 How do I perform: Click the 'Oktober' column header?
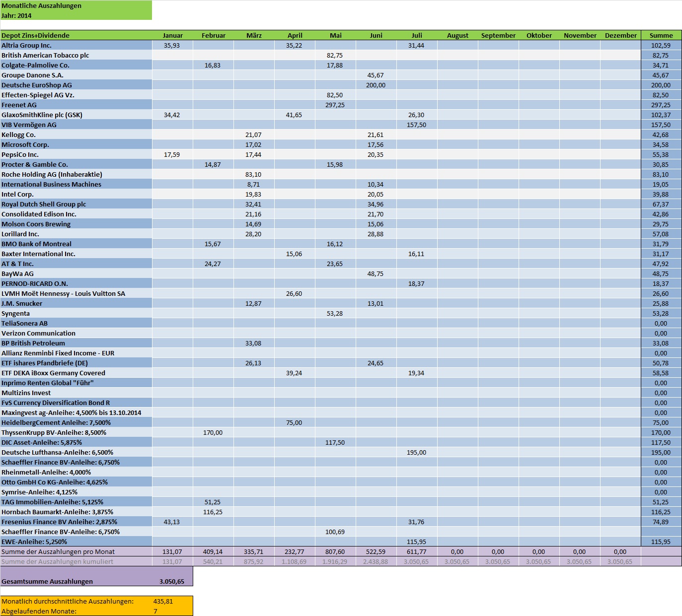click(539, 35)
